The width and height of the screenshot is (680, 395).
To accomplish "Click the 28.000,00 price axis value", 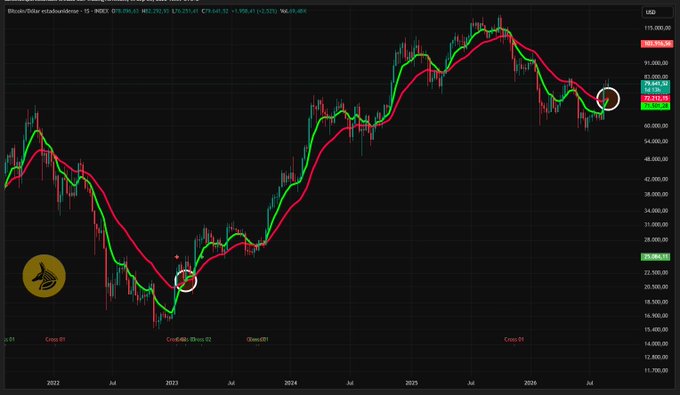I will point(656,240).
